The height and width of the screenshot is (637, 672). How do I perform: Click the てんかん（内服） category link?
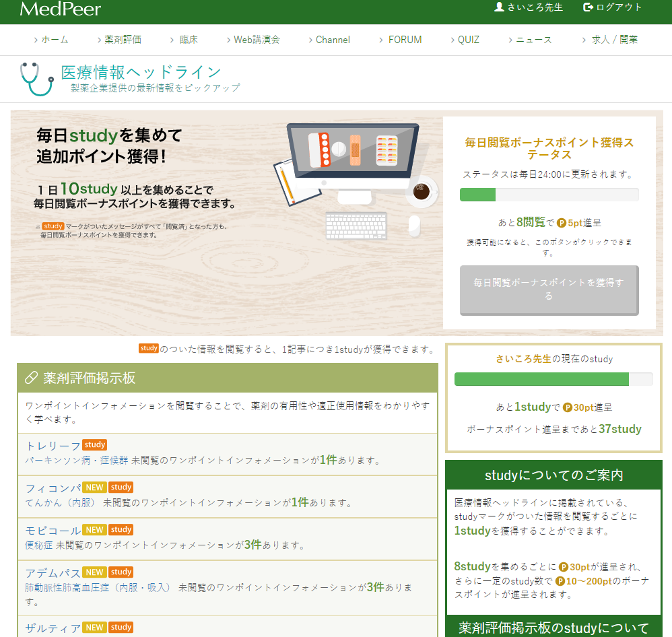[x=61, y=502]
